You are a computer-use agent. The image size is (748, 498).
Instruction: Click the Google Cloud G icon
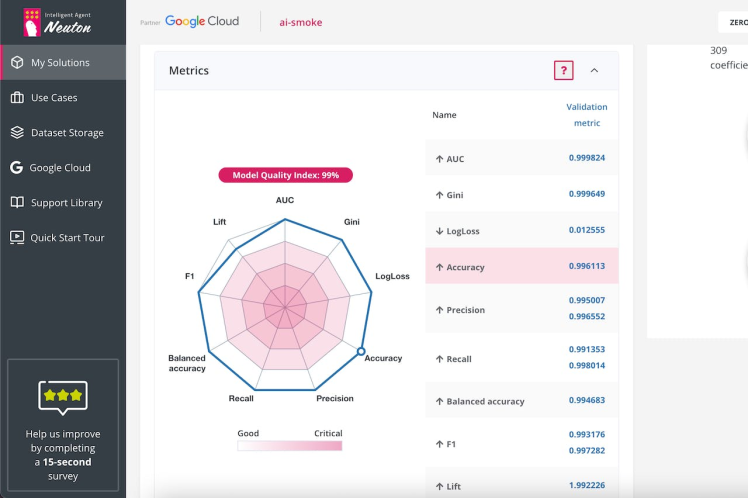pos(17,168)
